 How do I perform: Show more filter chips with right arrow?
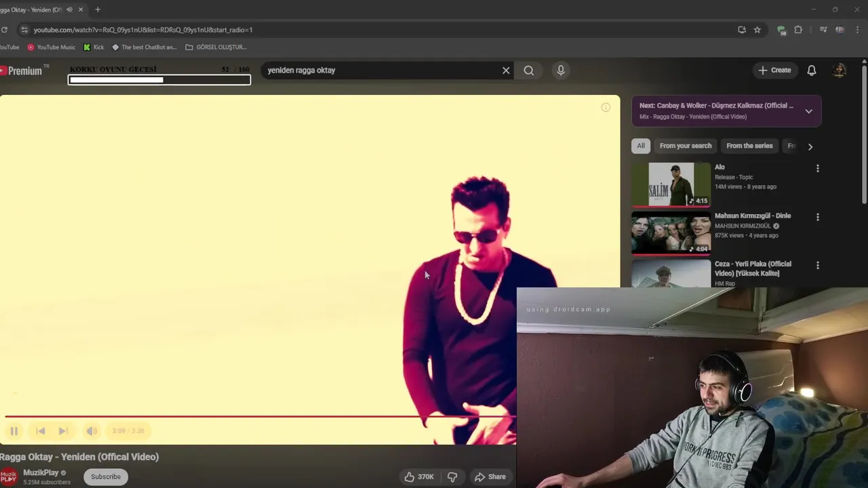[810, 146]
